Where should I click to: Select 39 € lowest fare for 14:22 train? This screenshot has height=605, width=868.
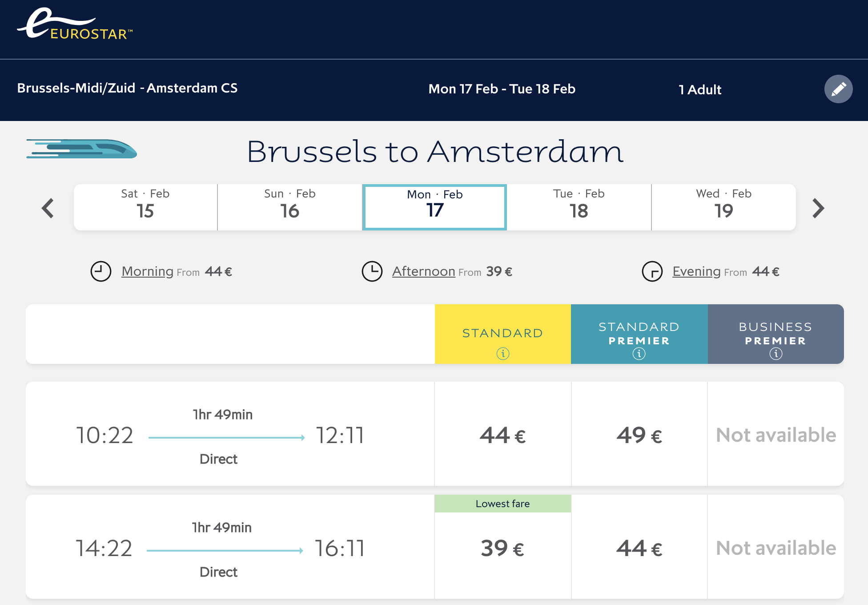click(x=503, y=548)
